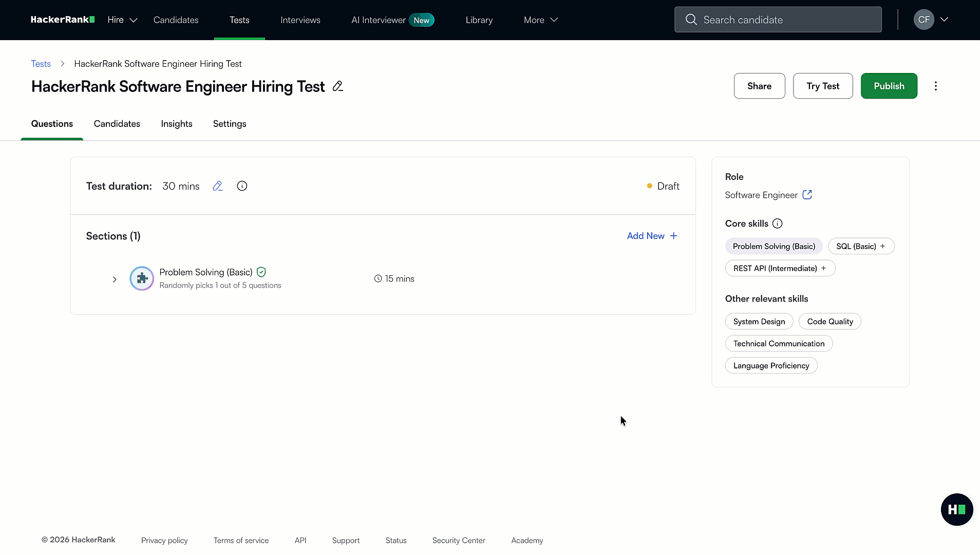Click the pencil icon to rename the test

[x=337, y=86]
